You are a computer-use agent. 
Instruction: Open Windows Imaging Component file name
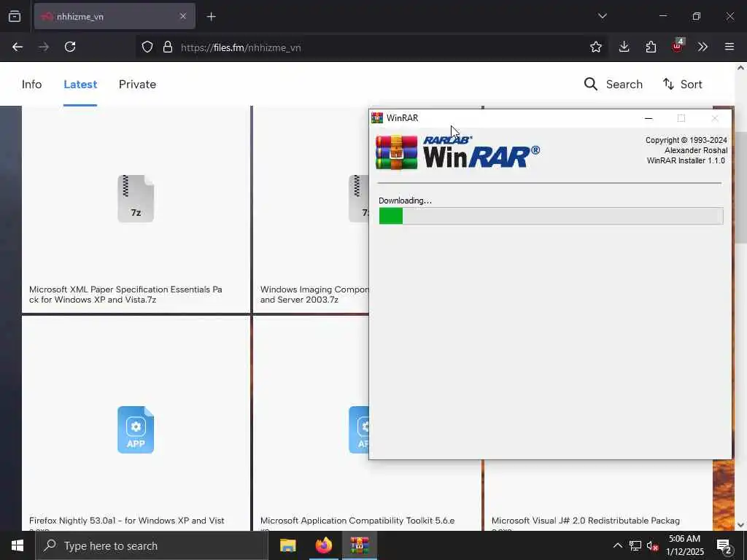[314, 295]
